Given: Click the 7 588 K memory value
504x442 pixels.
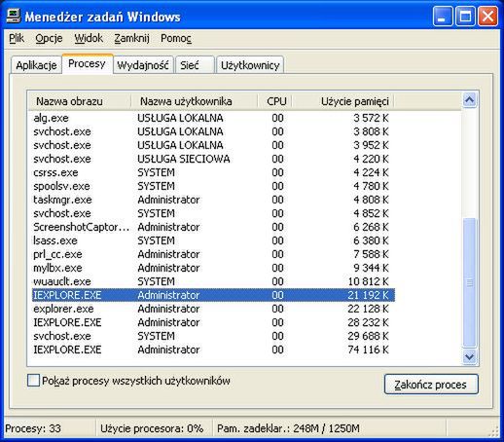Looking at the screenshot, I should 371,254.
